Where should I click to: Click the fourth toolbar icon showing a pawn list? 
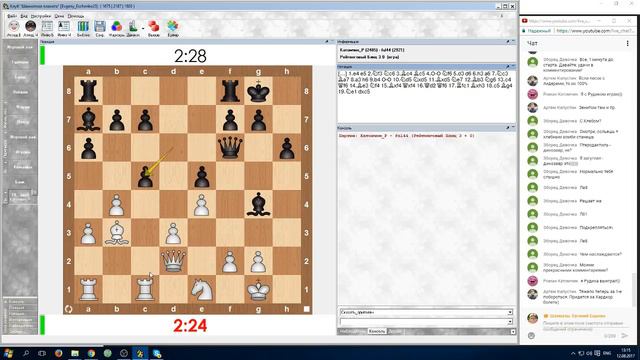tap(64, 27)
